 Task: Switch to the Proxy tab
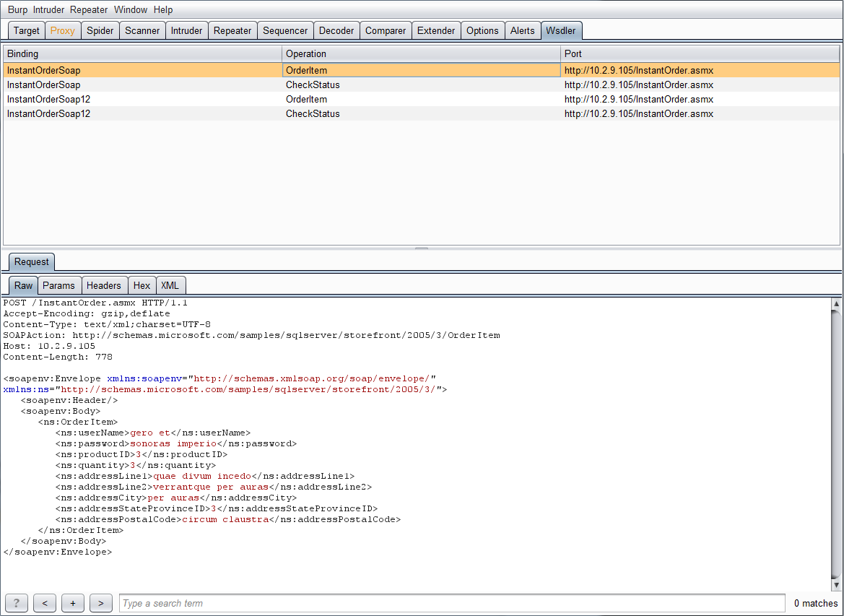tap(62, 31)
